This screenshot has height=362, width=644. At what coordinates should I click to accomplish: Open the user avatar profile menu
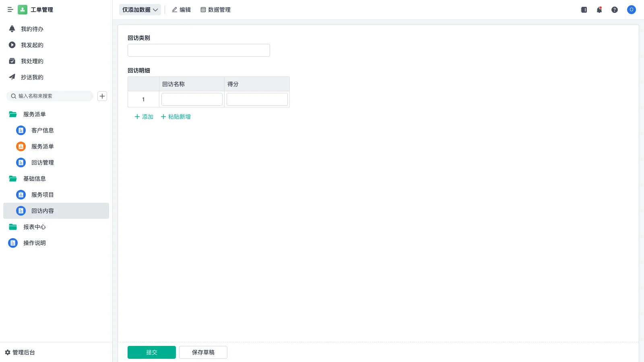(631, 10)
